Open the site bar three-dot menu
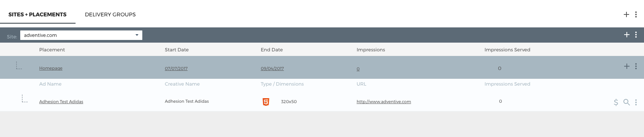Screen dimensions: 644x137 [636, 35]
